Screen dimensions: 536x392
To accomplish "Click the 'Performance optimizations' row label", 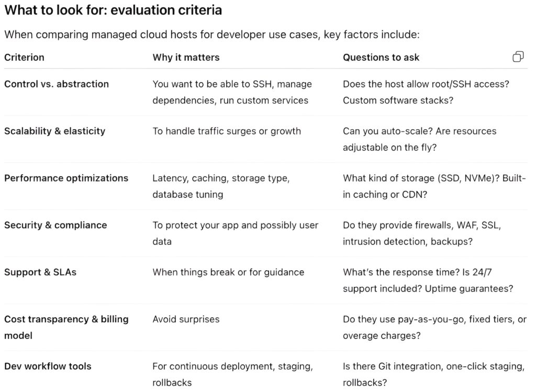I will coord(66,178).
